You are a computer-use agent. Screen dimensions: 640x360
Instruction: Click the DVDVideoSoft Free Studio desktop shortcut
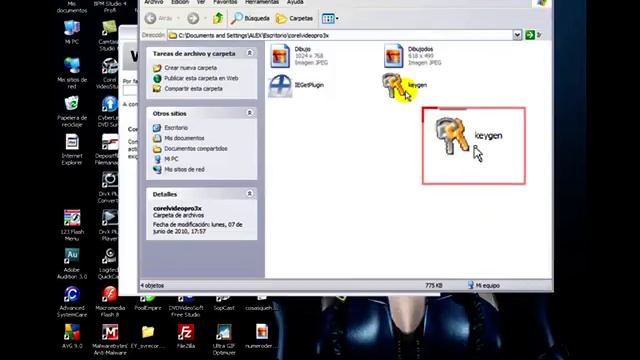[x=186, y=307]
